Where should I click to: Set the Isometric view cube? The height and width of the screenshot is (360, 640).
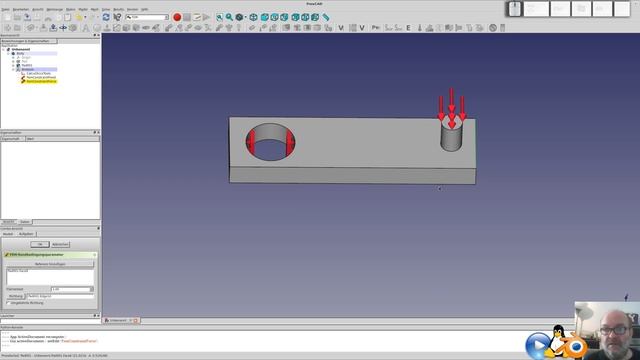(264, 17)
